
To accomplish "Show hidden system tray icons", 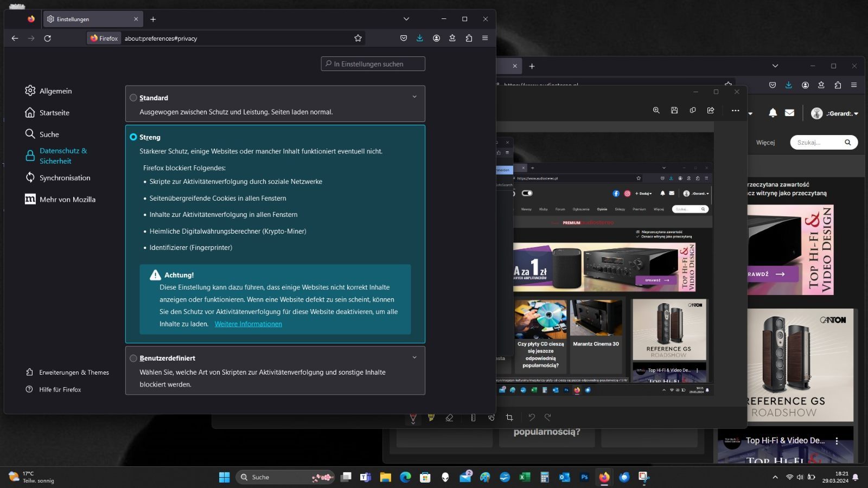I will pos(775,477).
